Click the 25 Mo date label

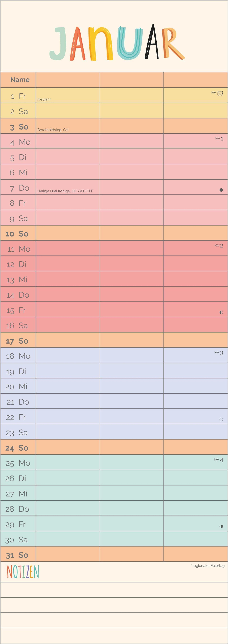coord(18,463)
